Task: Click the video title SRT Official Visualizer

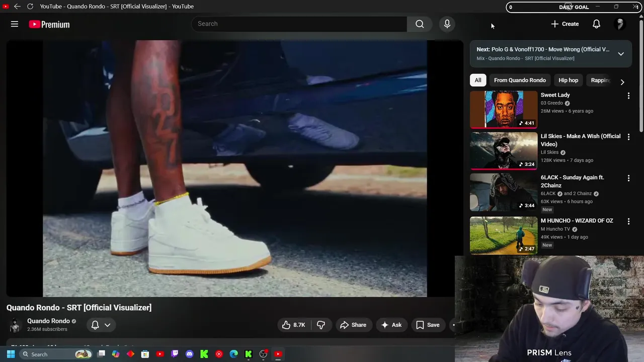Action: 79,308
